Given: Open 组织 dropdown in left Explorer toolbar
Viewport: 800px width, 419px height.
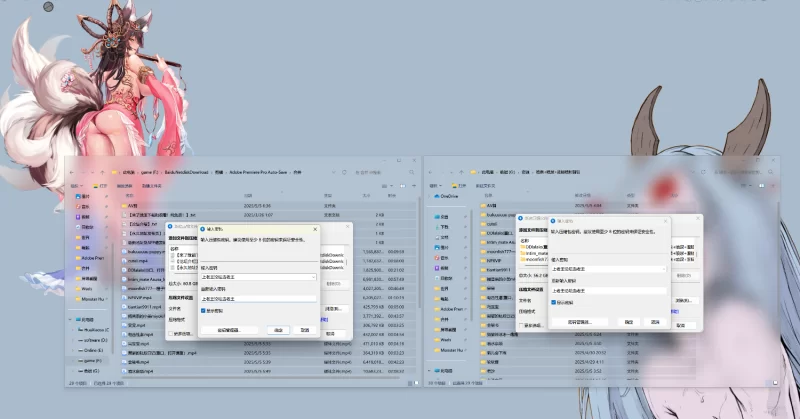Looking at the screenshot, I should pyautogui.click(x=76, y=186).
